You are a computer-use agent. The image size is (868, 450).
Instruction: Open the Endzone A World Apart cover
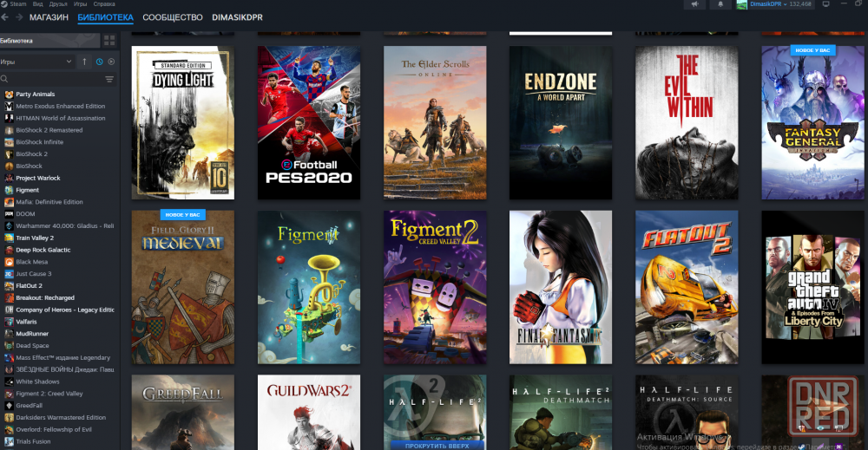tap(561, 123)
